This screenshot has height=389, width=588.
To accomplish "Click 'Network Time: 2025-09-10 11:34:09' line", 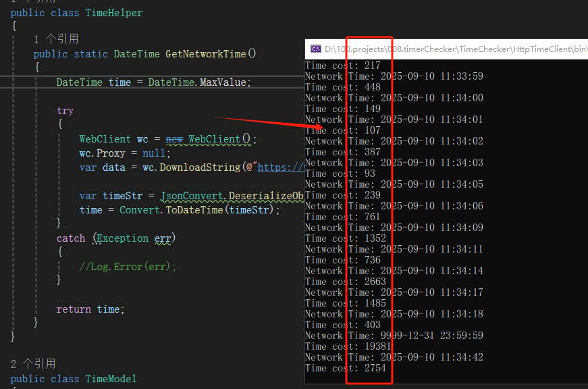I will [394, 228].
